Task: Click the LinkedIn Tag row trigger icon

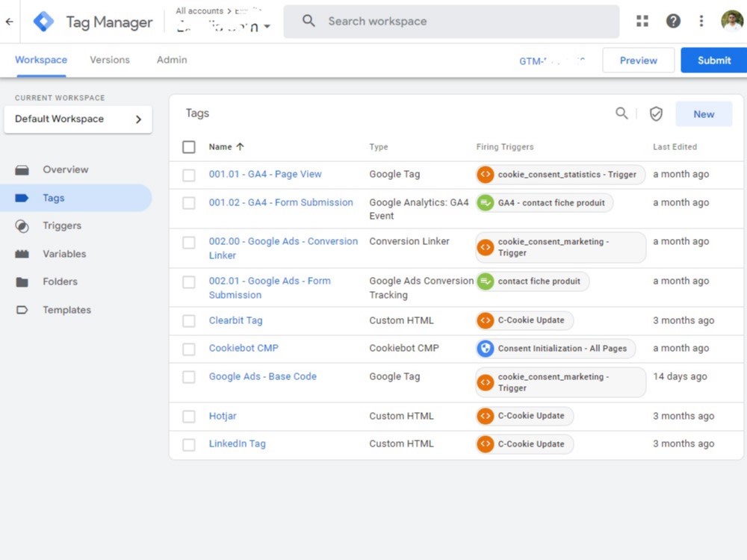Action: (x=486, y=444)
